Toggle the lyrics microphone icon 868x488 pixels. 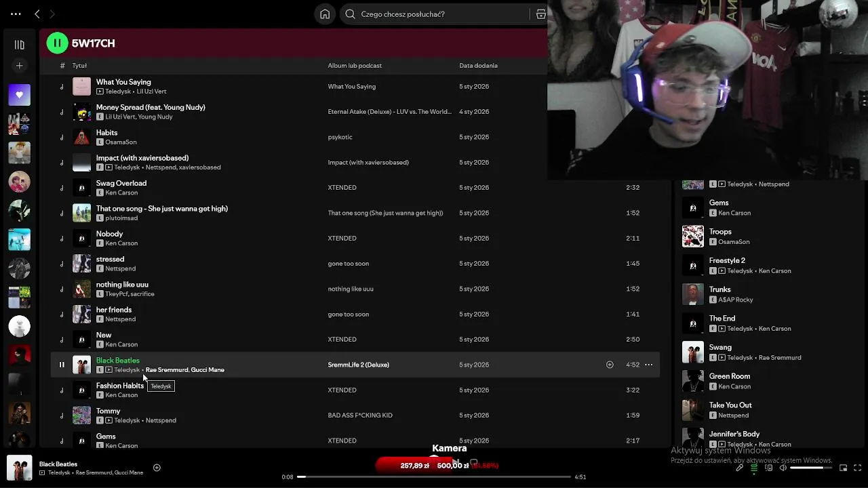[740, 468]
